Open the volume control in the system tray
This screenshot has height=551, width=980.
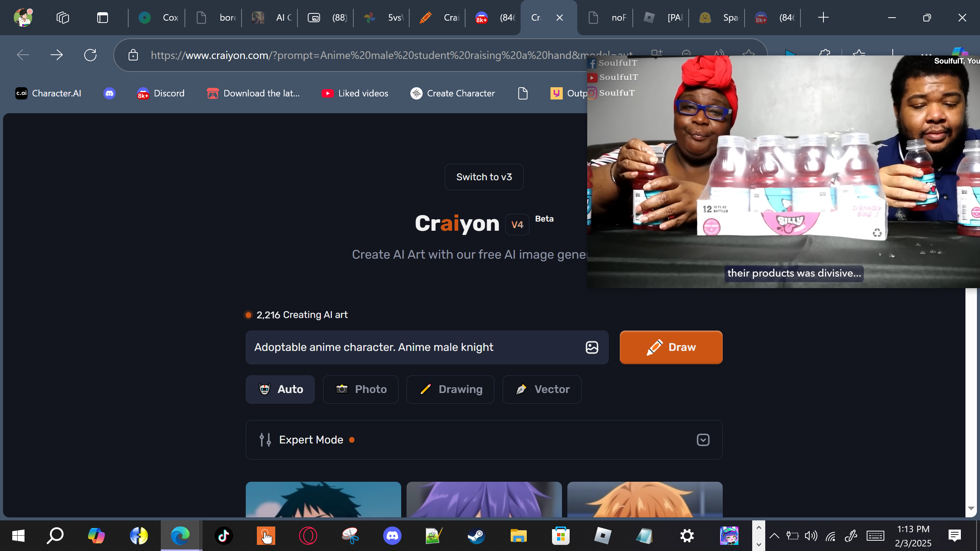point(811,536)
